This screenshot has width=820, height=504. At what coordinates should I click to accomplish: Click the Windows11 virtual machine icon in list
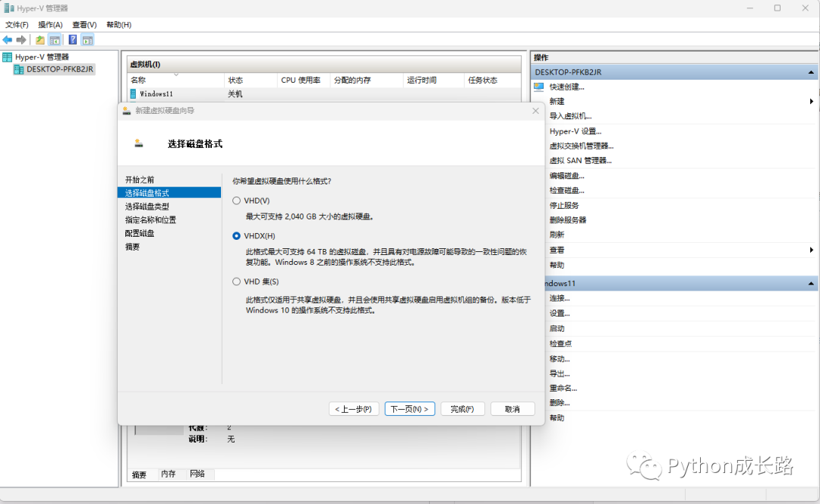(x=133, y=93)
